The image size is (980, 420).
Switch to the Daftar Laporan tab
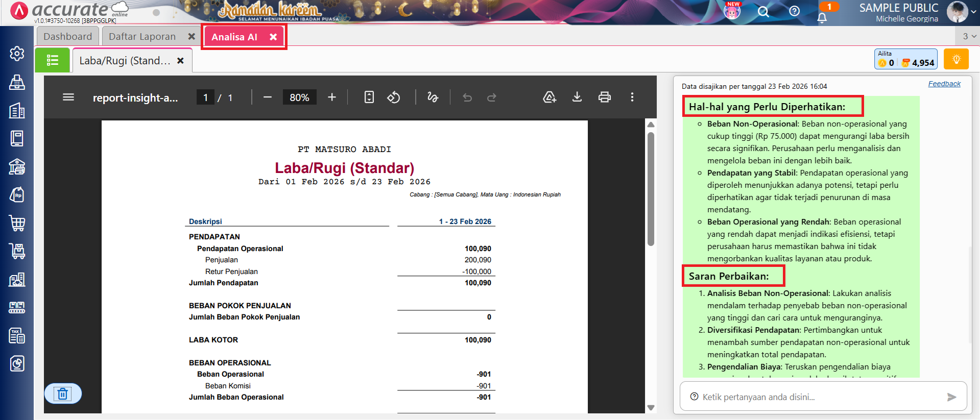[142, 36]
